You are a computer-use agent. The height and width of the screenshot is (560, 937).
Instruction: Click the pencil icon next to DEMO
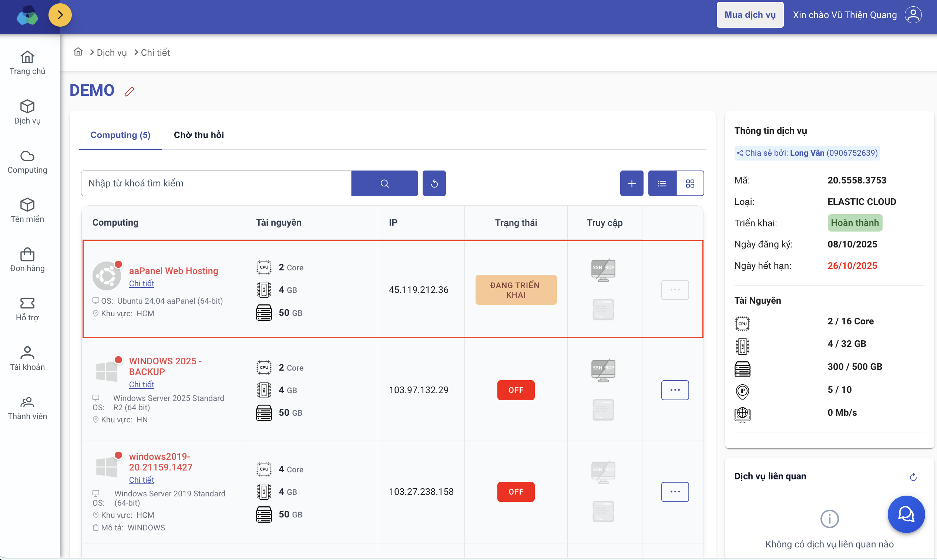129,92
